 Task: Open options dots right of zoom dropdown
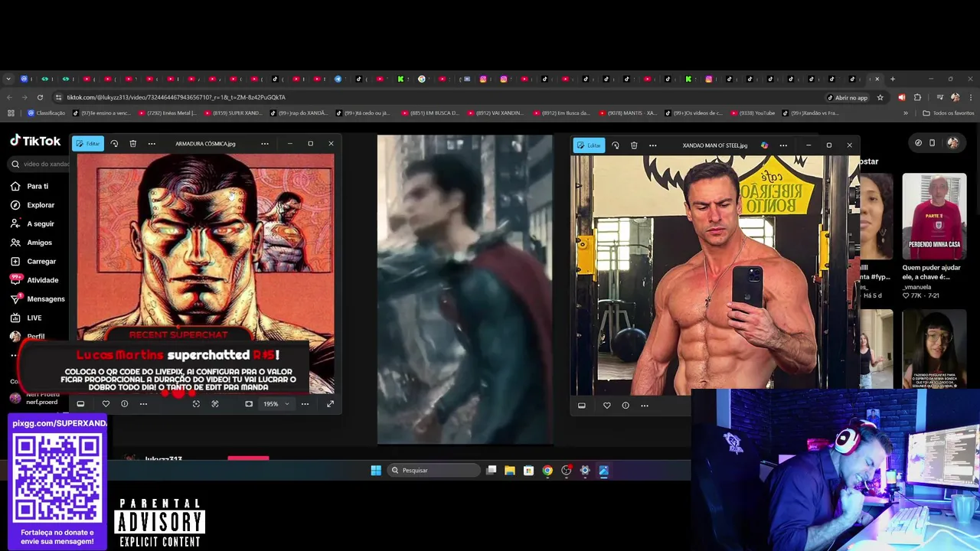(305, 404)
